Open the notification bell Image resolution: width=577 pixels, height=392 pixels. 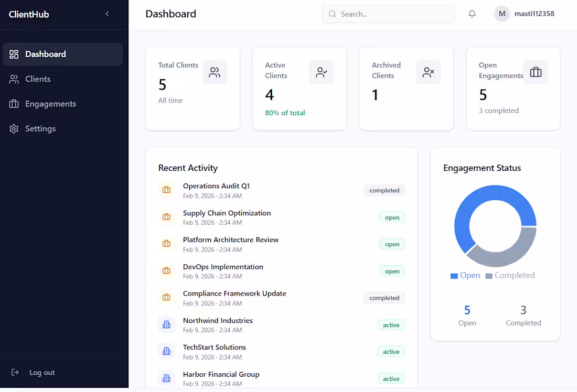472,14
